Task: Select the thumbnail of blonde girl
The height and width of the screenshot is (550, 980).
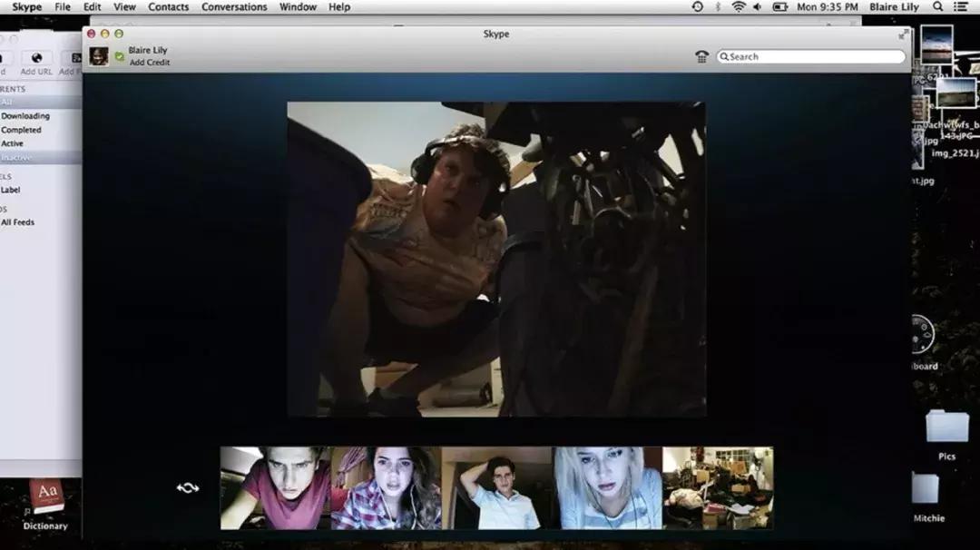Action: (x=607, y=488)
